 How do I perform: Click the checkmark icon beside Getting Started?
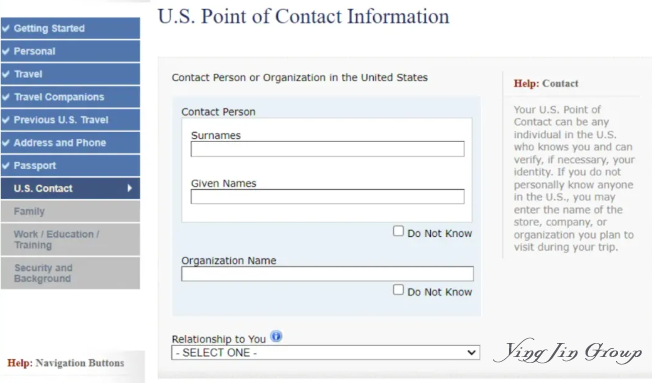(x=6, y=28)
